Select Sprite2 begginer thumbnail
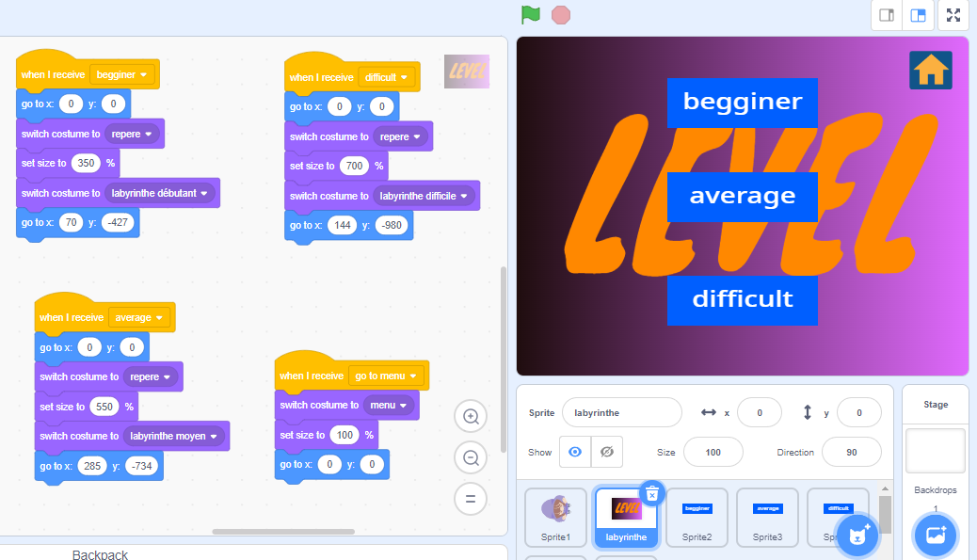Viewport: 977px width, 560px height. pyautogui.click(x=697, y=518)
